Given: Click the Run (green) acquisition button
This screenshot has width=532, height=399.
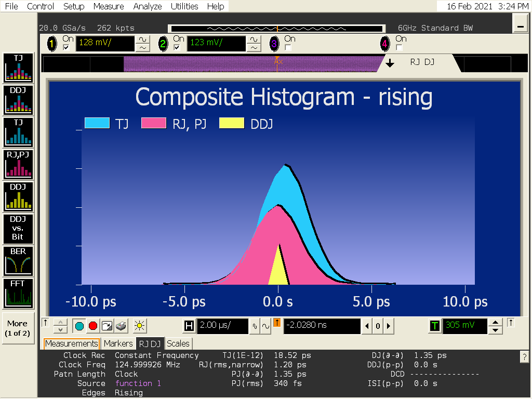Looking at the screenshot, I should pos(79,326).
